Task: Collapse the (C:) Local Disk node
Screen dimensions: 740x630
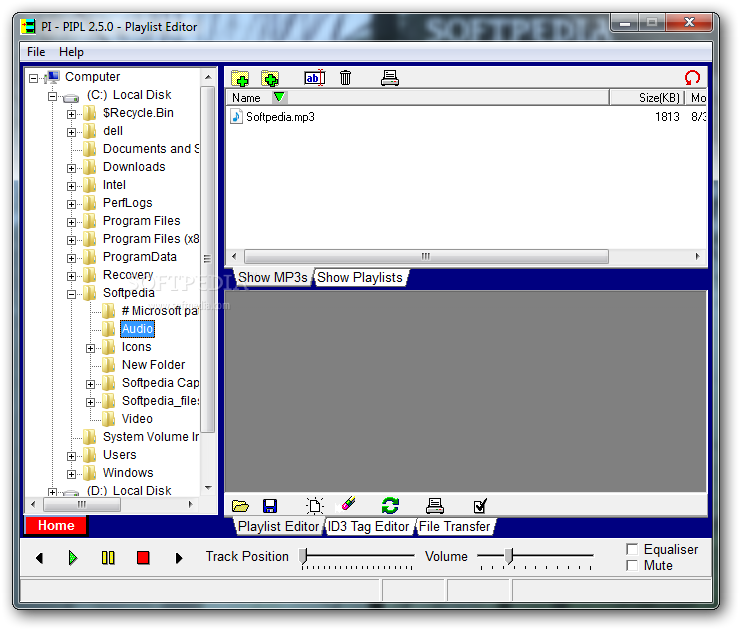Action: [52, 96]
